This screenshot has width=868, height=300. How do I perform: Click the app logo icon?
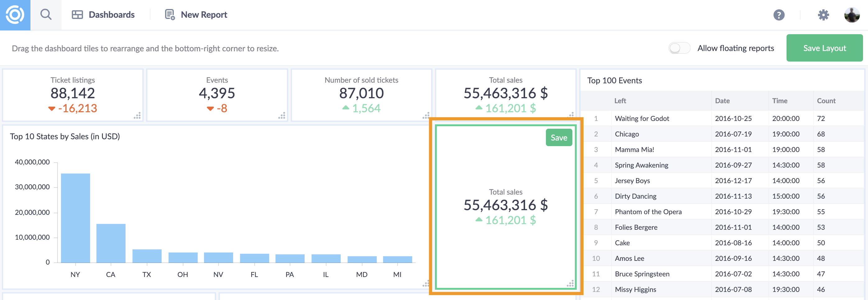tap(15, 15)
